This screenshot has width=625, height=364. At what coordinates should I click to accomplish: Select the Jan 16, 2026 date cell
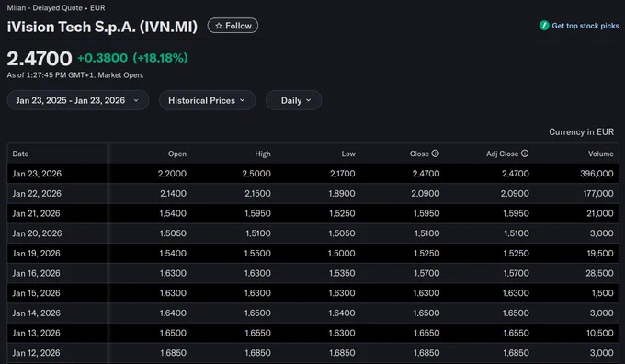[x=36, y=273]
